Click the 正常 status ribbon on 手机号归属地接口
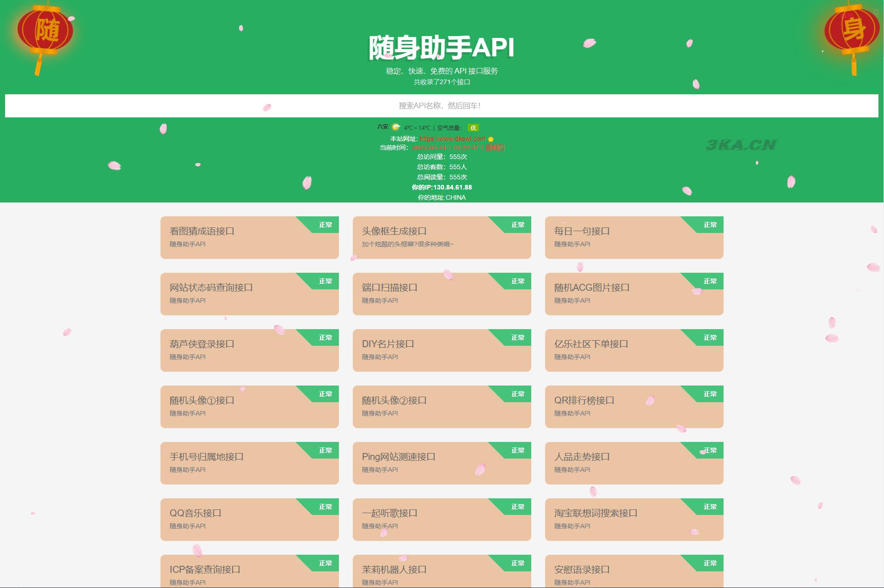The width and height of the screenshot is (884, 588). (x=325, y=450)
